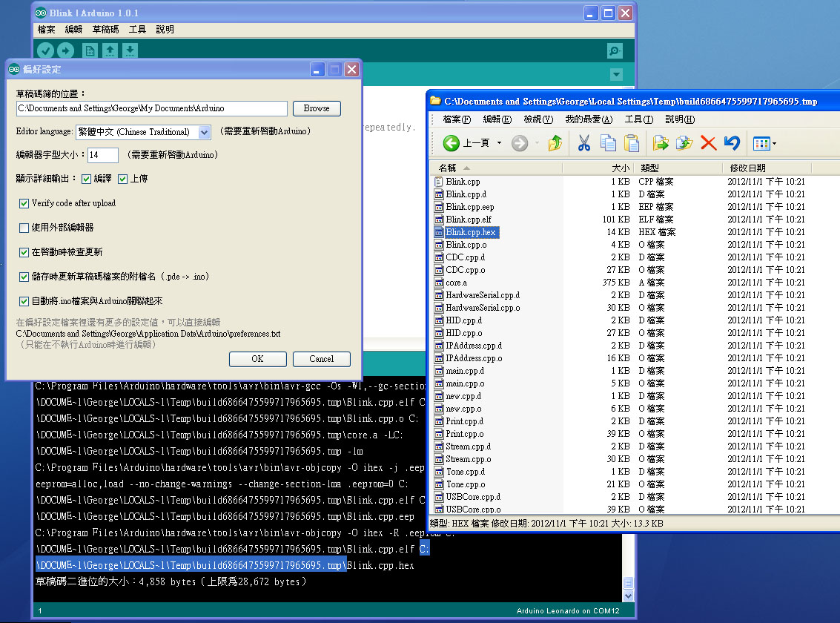Toggle Verify code after upload checkbox
Viewport: 840px width, 623px height.
tap(24, 203)
